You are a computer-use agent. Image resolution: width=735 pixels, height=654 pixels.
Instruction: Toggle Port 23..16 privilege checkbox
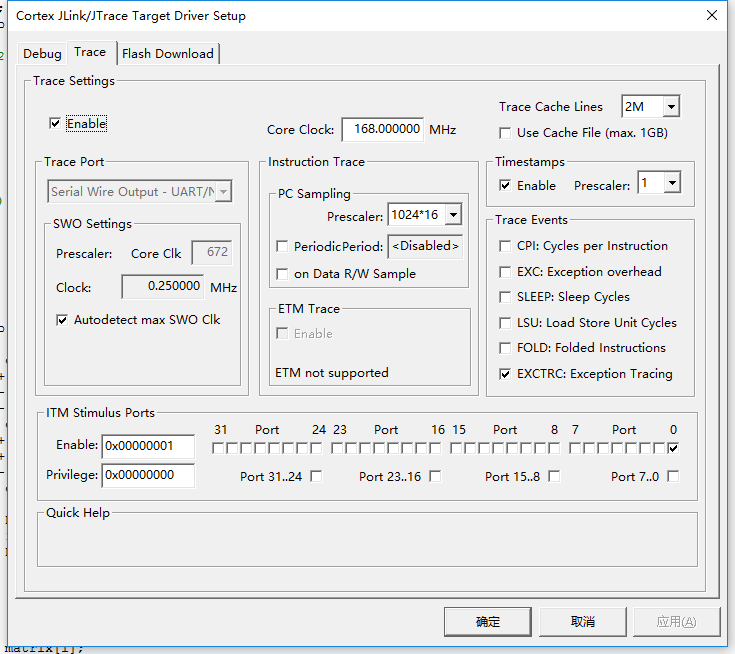435,476
